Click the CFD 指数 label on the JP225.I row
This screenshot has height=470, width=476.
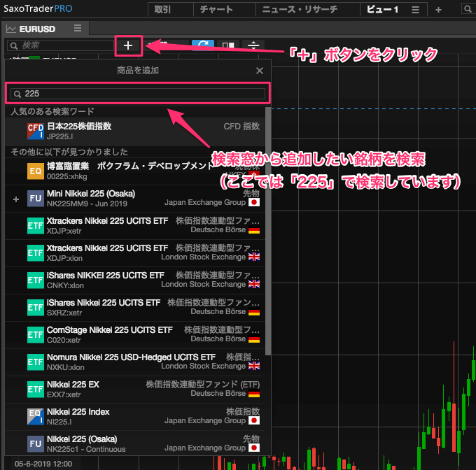coord(241,127)
